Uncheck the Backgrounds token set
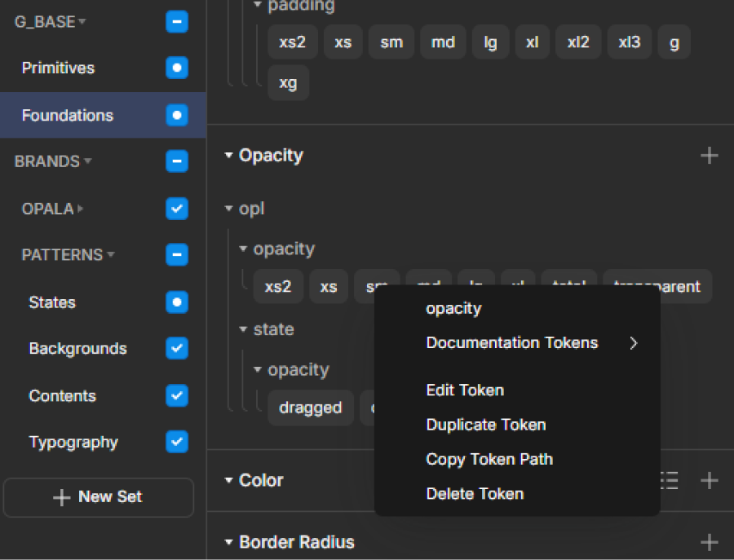This screenshot has height=560, width=734. click(x=177, y=349)
